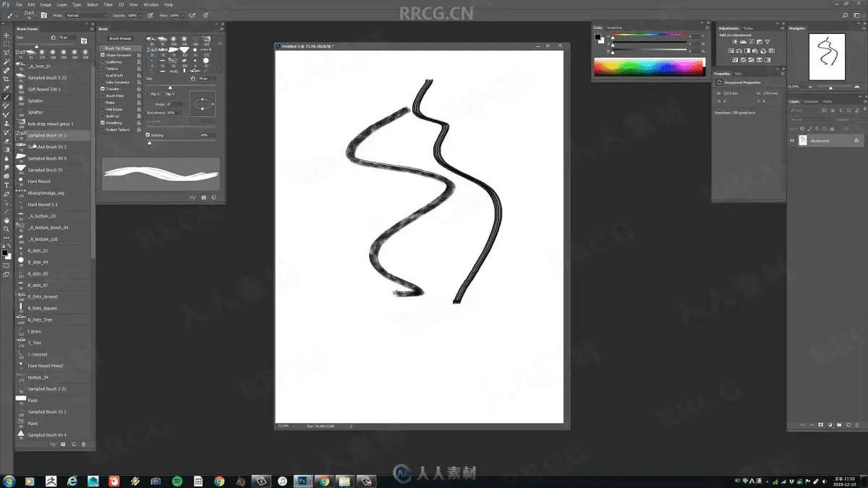Select the Hand tool
The width and height of the screenshot is (868, 488).
click(x=7, y=220)
